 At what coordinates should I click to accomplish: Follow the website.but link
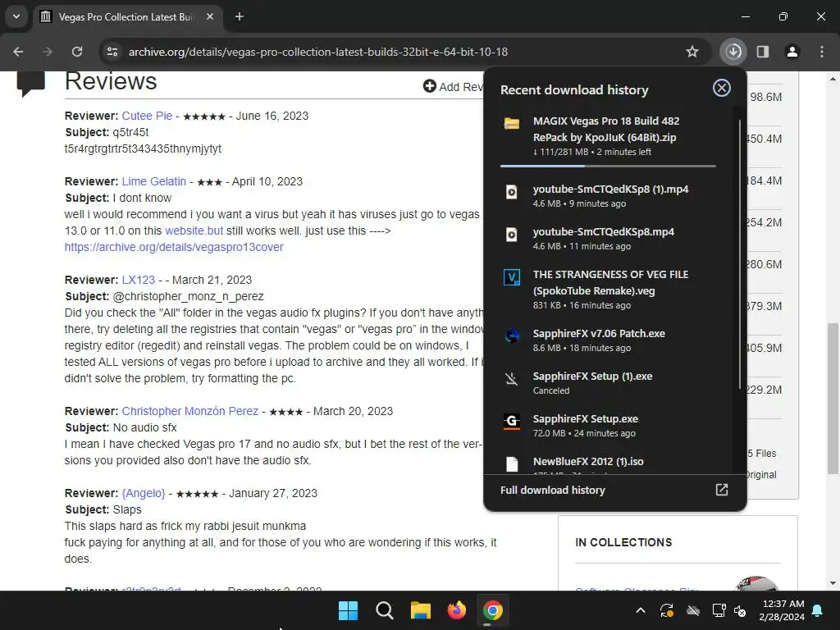click(194, 231)
